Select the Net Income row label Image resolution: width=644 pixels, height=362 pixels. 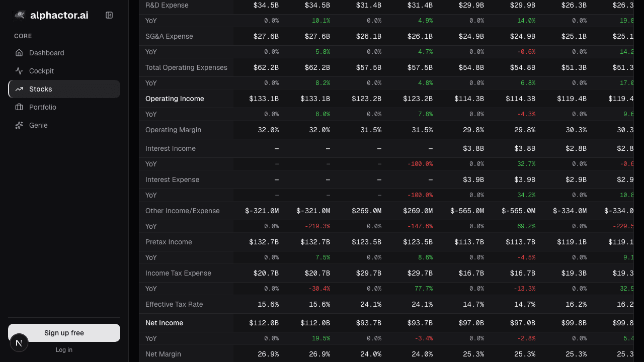(164, 323)
